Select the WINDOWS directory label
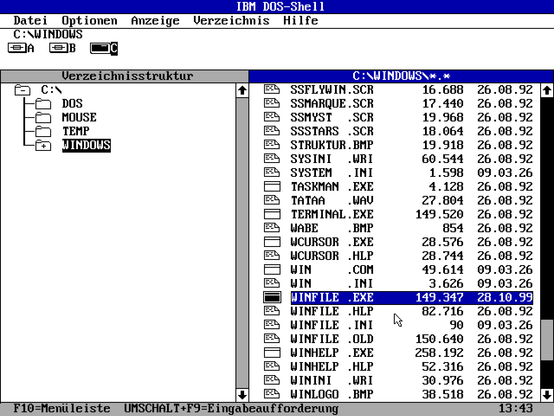Image resolution: width=554 pixels, height=416 pixels. click(86, 146)
